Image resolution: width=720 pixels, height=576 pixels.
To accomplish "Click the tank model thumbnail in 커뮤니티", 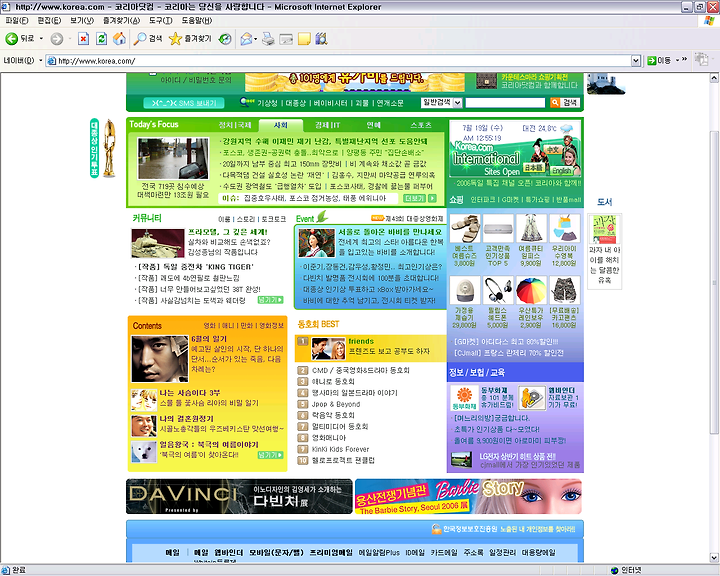I will coord(158,243).
